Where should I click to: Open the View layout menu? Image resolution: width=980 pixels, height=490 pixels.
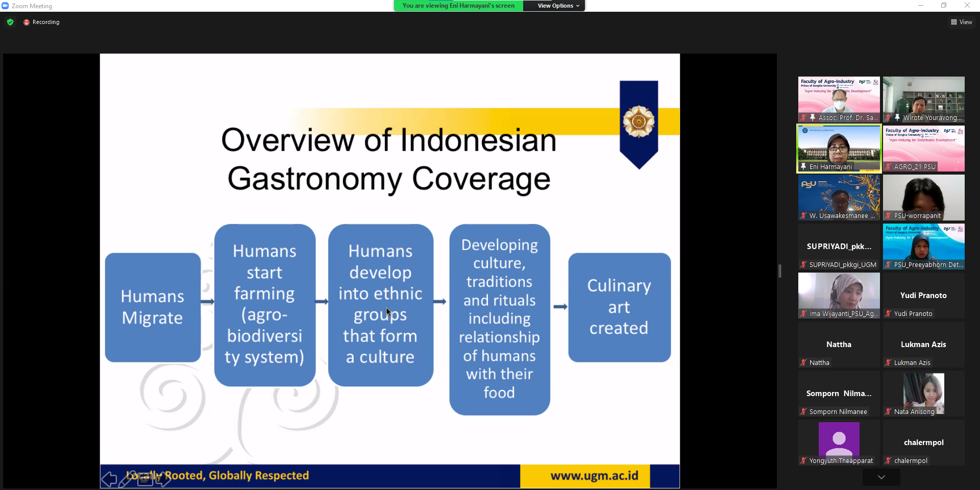[961, 22]
